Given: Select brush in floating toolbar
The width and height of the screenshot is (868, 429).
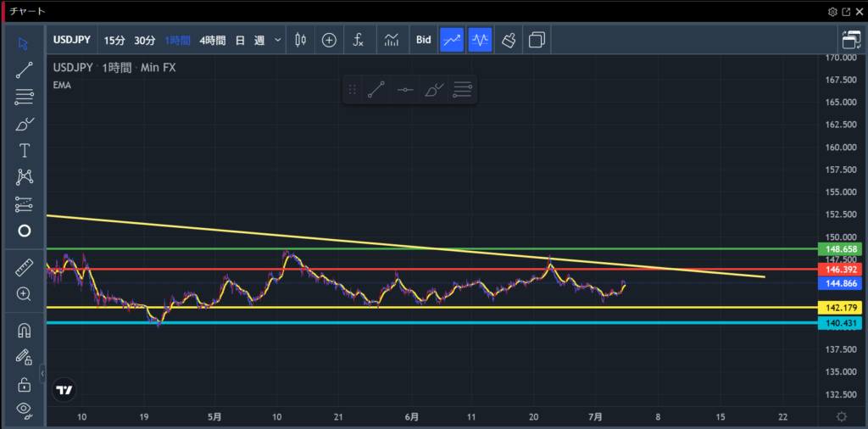Looking at the screenshot, I should click(x=434, y=89).
